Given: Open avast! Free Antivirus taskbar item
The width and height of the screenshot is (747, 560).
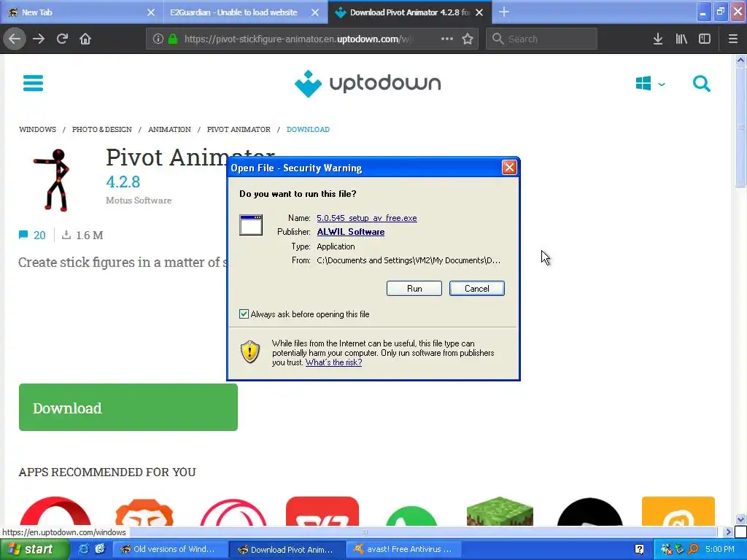Looking at the screenshot, I should [403, 549].
